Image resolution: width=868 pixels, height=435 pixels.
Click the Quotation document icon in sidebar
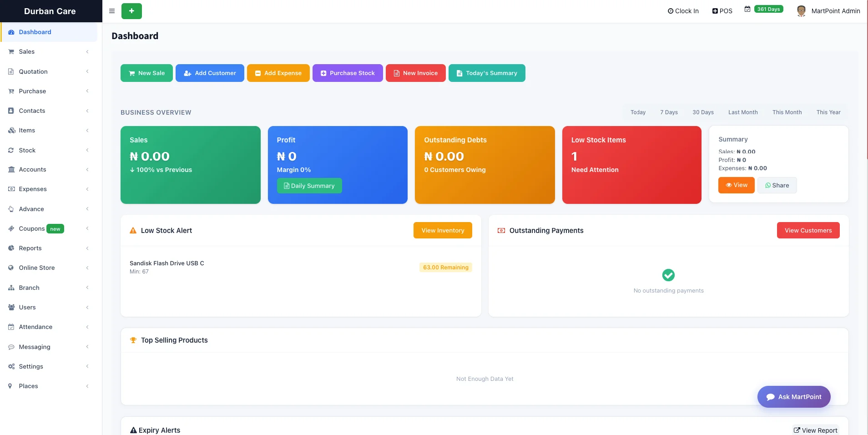tap(11, 71)
